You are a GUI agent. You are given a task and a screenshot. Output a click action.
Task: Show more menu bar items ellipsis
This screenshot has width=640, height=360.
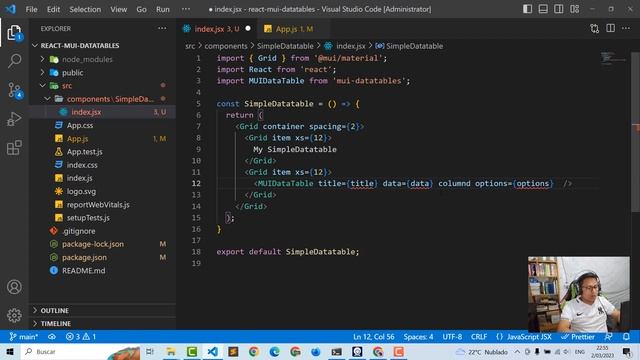pos(186,9)
